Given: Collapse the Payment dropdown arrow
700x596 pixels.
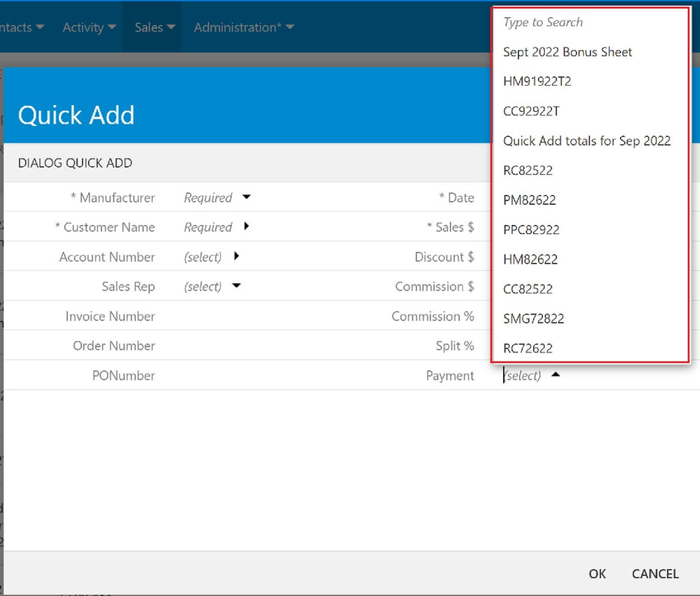Looking at the screenshot, I should pos(555,374).
